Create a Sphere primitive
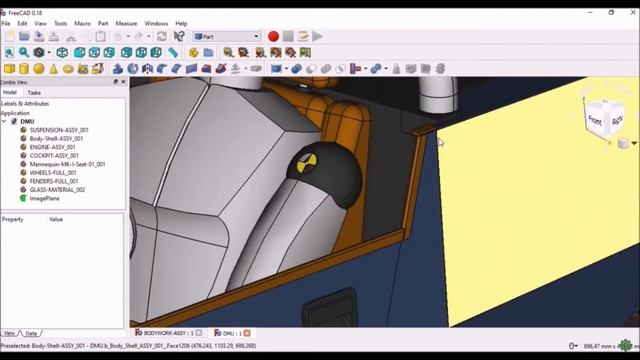 click(39, 69)
